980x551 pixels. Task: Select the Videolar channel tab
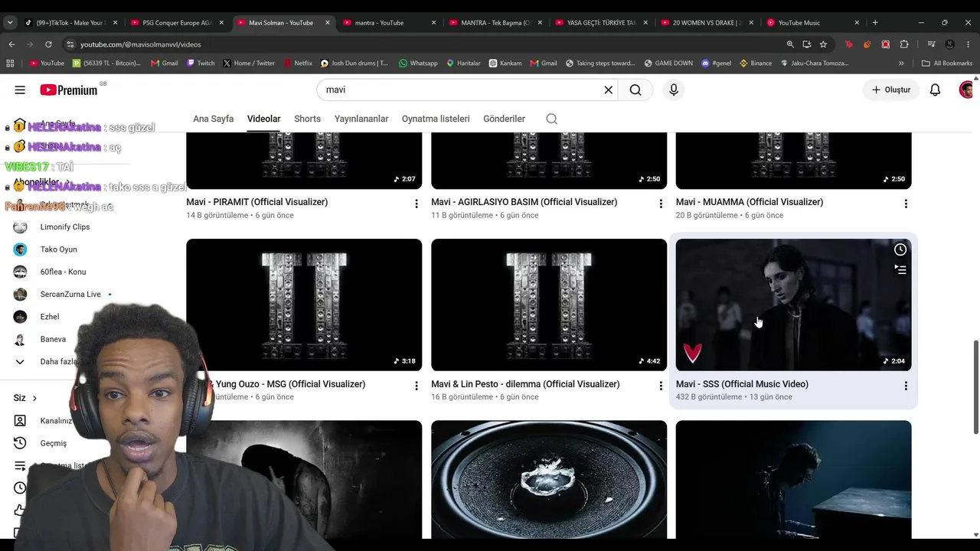click(263, 119)
